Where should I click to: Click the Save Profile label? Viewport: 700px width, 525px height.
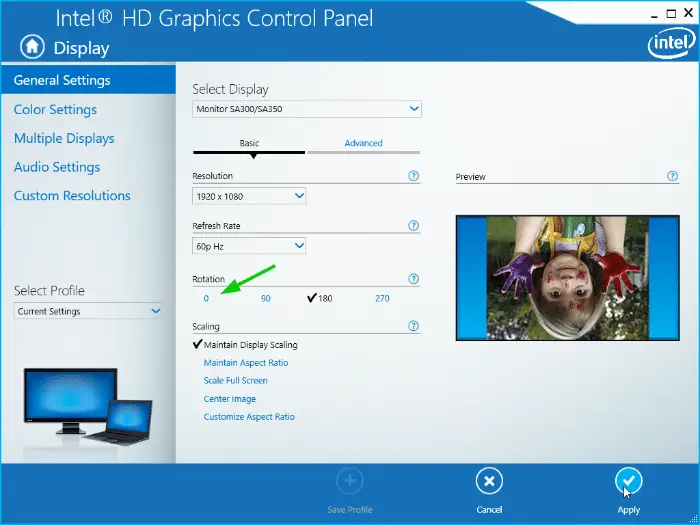click(350, 510)
